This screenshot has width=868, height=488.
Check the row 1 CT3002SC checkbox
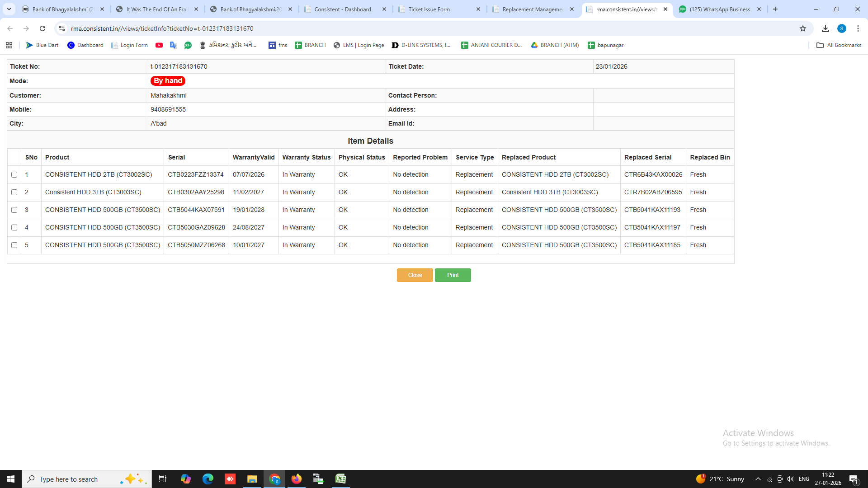(x=14, y=175)
